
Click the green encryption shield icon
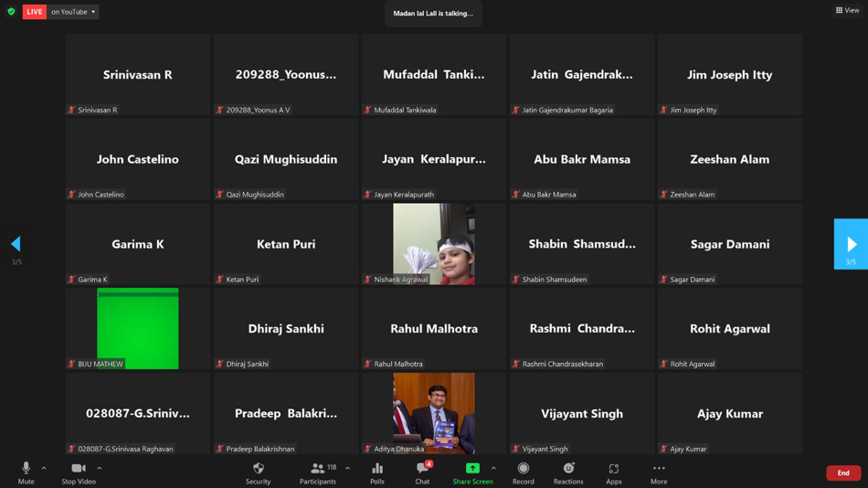pyautogui.click(x=11, y=11)
